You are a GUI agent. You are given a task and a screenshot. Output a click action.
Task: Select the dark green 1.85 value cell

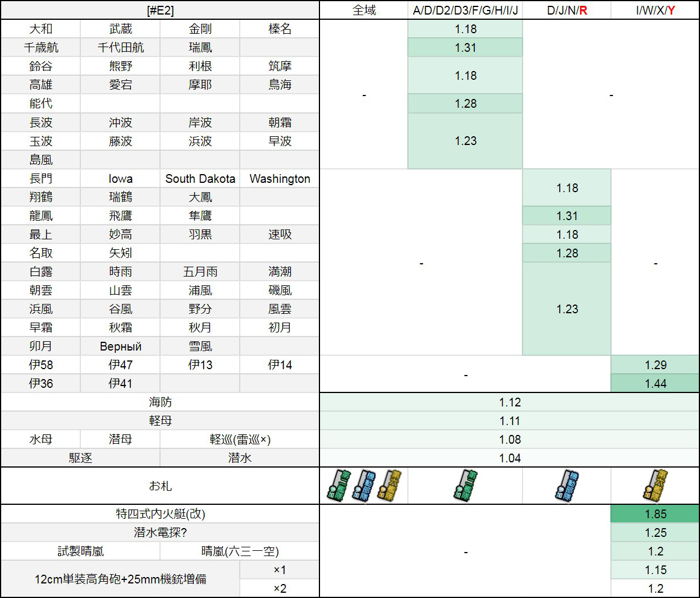655,514
